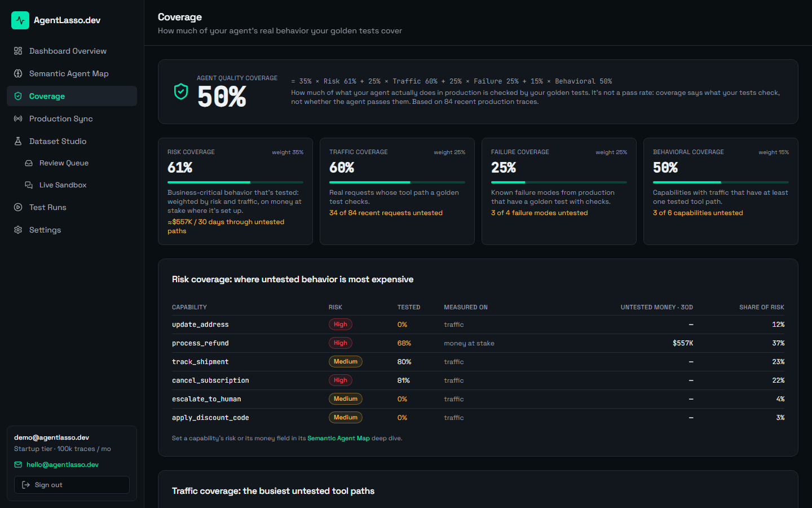Viewport: 812px width, 508px height.
Task: Follow the Semantic Agent Map deep dive link
Action: (338, 438)
